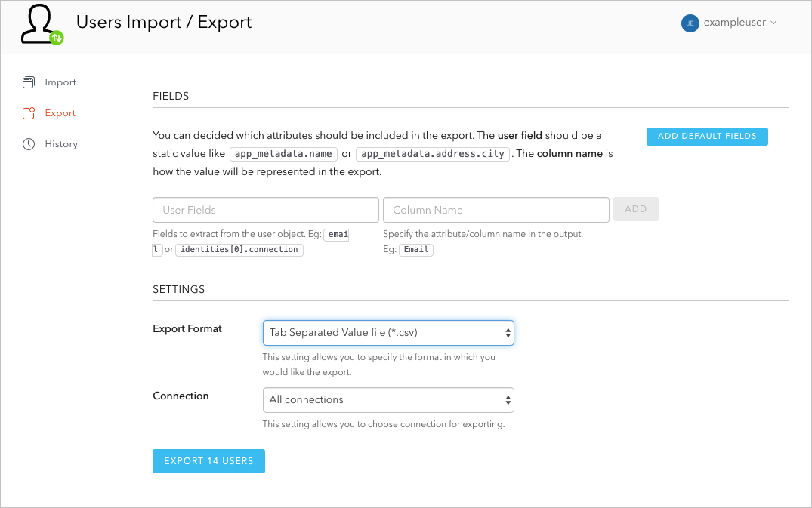812x508 pixels.
Task: Click the identities[0].connection example
Action: point(239,250)
